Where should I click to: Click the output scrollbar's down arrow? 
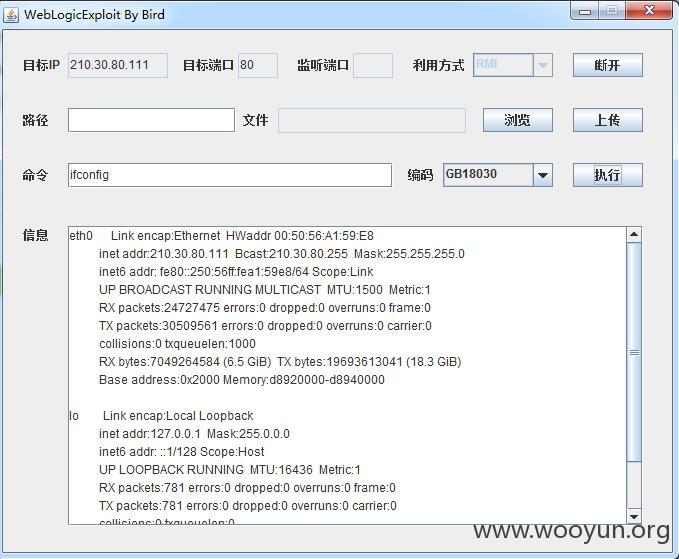(x=634, y=516)
